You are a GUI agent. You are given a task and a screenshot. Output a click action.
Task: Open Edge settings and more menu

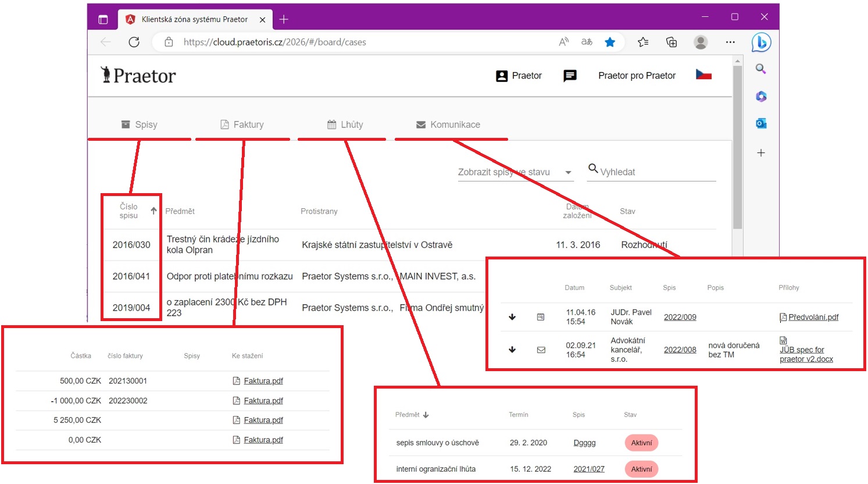(730, 42)
